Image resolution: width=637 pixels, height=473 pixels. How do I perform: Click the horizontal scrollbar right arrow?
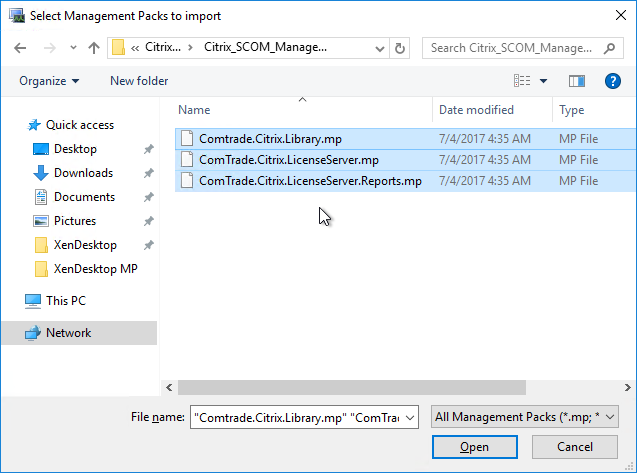pyautogui.click(x=628, y=388)
